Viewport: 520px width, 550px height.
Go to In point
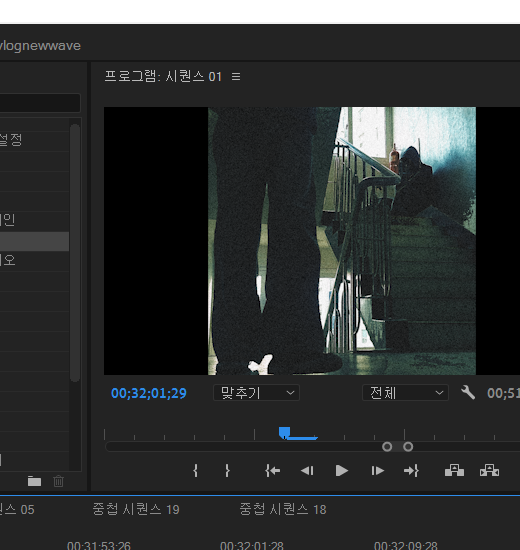click(273, 471)
